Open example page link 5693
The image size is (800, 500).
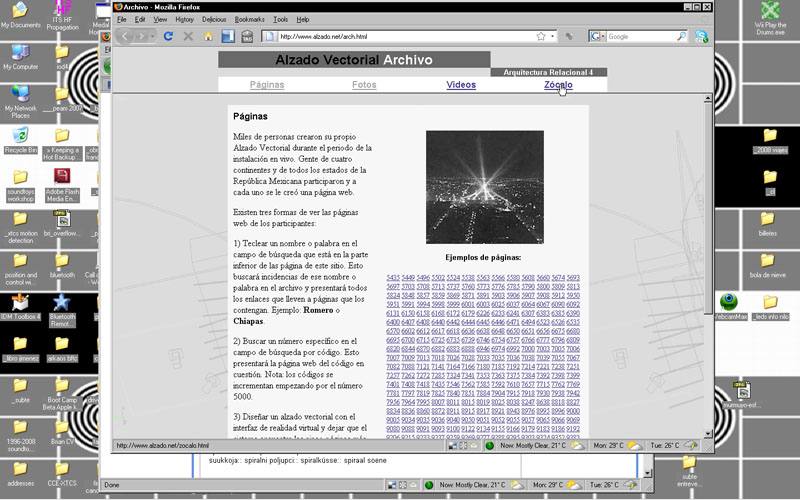(x=573, y=278)
